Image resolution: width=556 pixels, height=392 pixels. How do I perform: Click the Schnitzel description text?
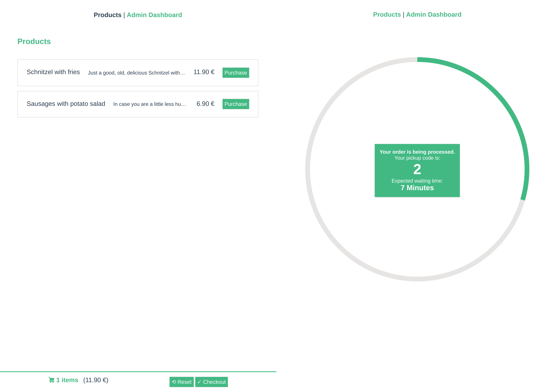[136, 73]
